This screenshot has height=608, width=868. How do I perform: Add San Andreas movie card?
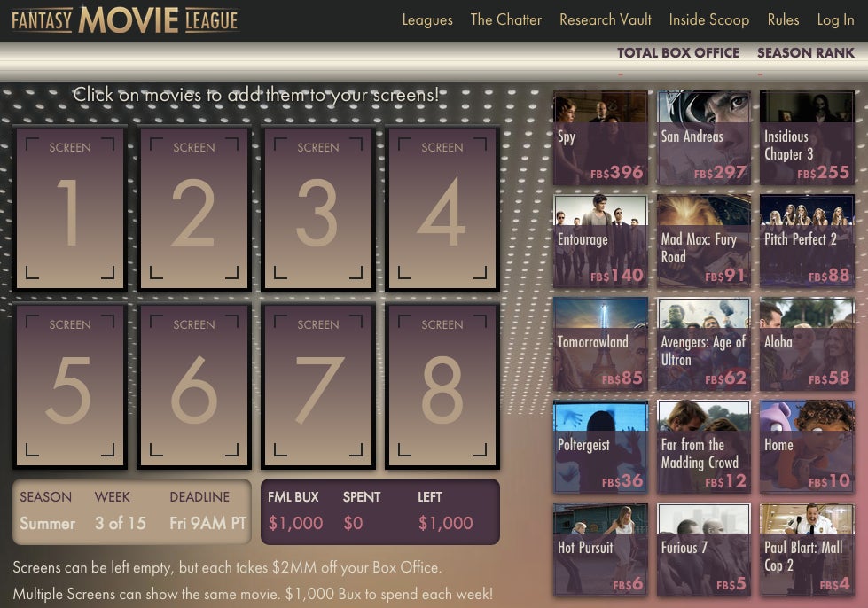point(704,137)
